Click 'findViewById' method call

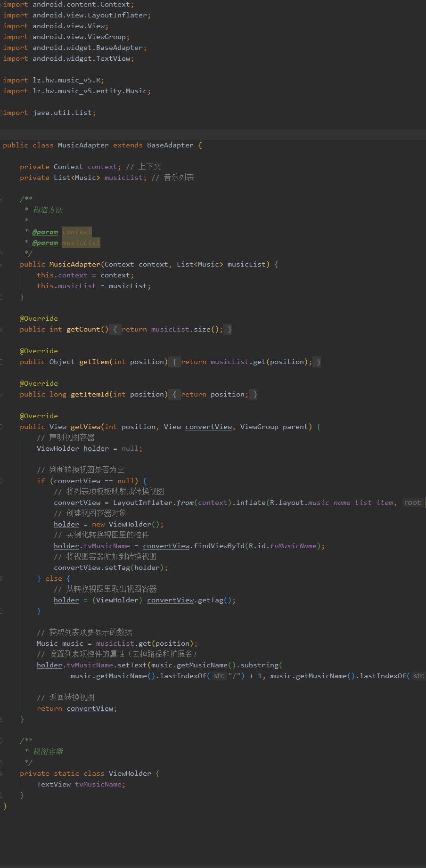click(x=219, y=546)
